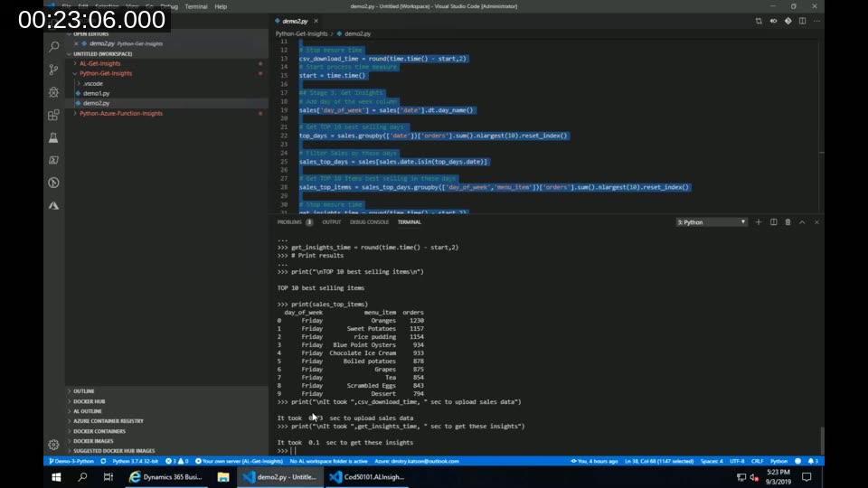Click the more actions ellipsis in editor
The image size is (868, 488).
[816, 21]
